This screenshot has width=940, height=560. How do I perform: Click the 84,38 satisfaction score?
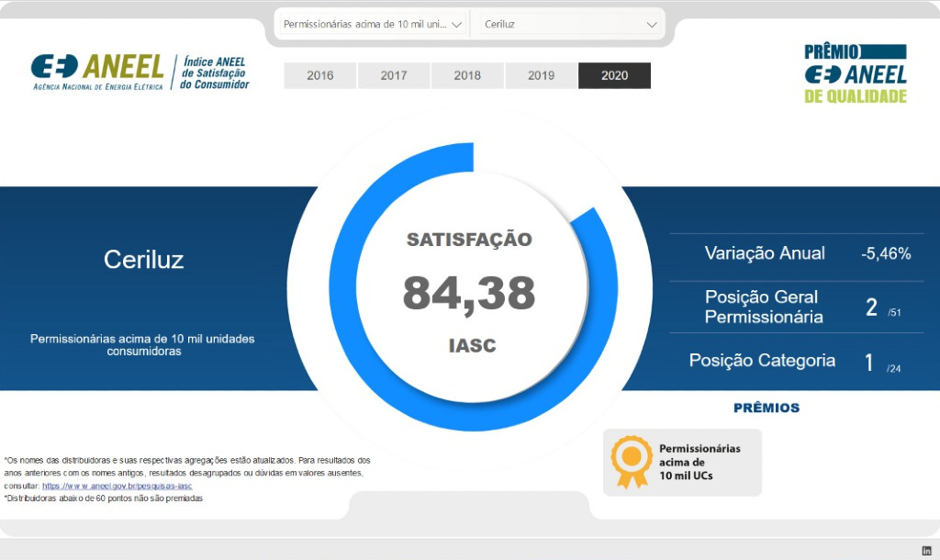click(x=469, y=293)
